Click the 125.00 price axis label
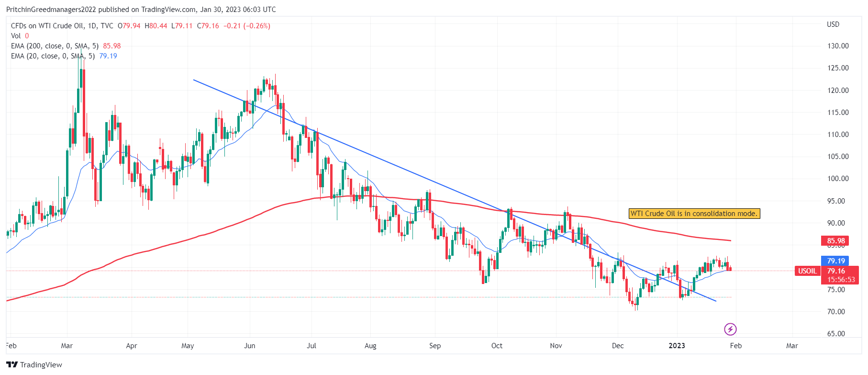This screenshot has width=868, height=375. point(838,68)
